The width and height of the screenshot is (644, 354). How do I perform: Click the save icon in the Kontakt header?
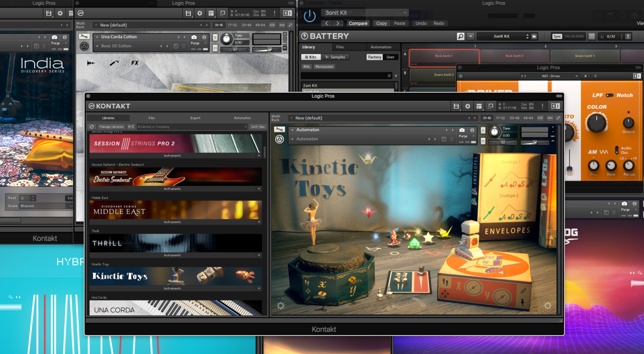point(457,106)
